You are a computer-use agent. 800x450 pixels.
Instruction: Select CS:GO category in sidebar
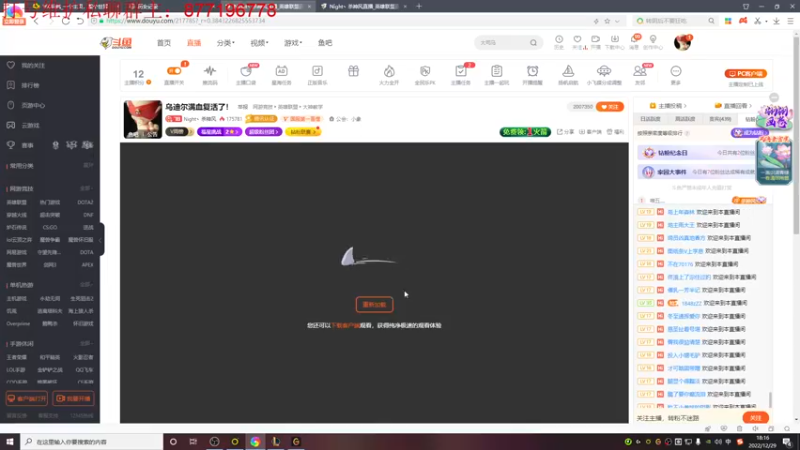49,228
